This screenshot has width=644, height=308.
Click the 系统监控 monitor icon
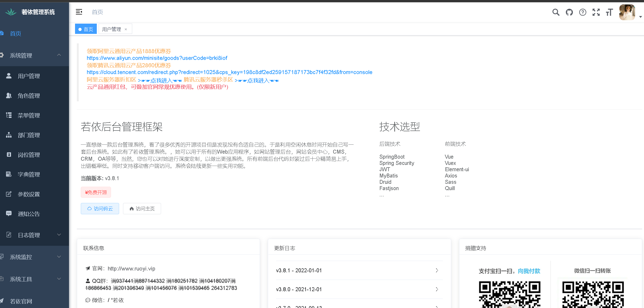click(2, 257)
